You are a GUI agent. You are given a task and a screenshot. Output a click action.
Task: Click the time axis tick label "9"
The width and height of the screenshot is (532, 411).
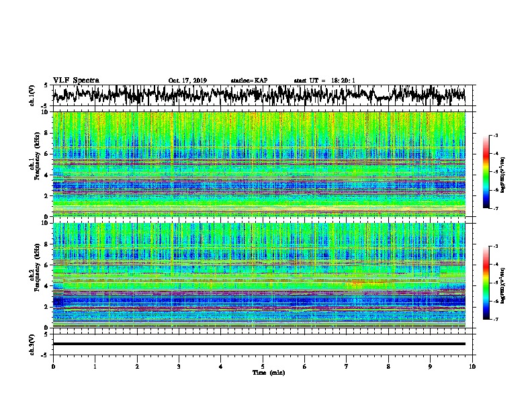[x=430, y=367]
